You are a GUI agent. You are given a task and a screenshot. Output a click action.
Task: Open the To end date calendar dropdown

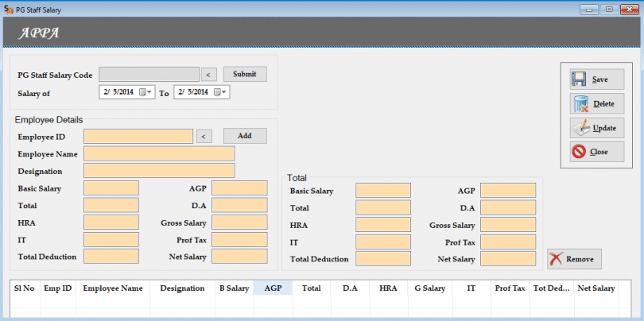click(223, 92)
